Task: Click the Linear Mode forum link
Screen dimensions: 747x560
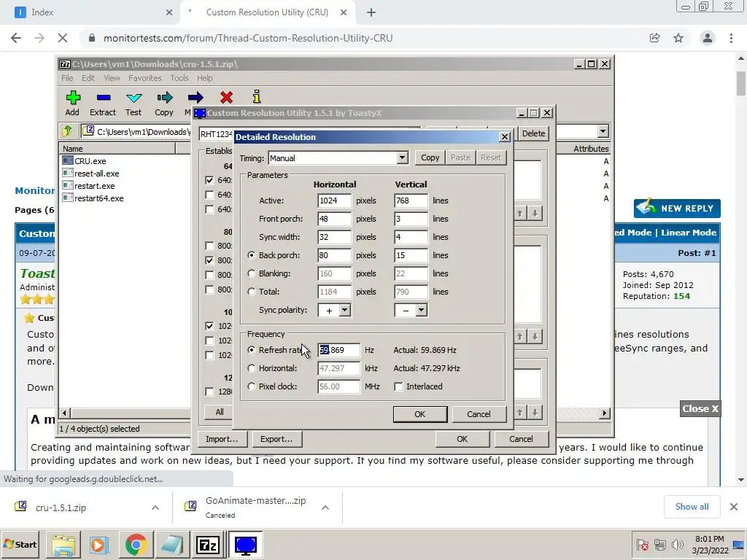Action: [x=689, y=233]
